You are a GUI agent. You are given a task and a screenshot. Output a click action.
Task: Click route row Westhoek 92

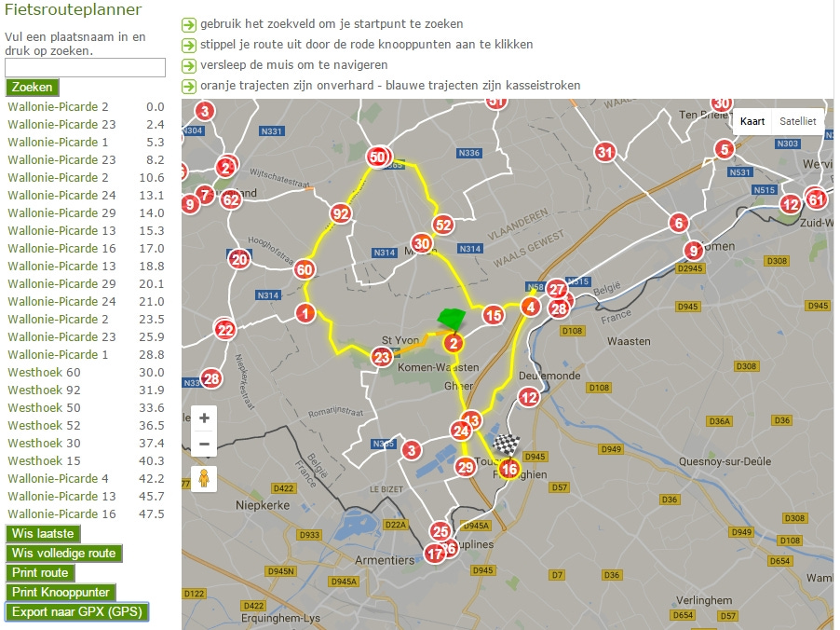tap(86, 390)
